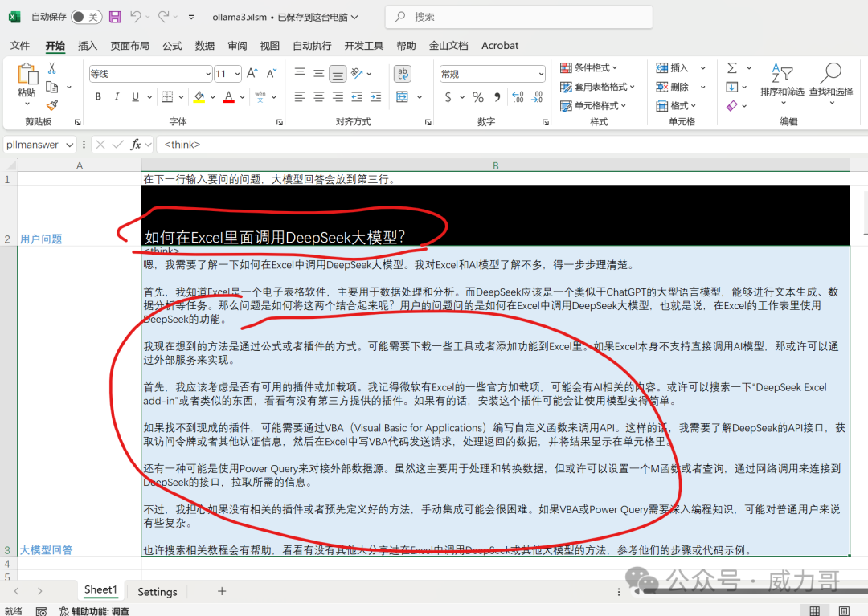The width and height of the screenshot is (868, 616).
Task: Toggle bold formatting
Action: click(x=98, y=97)
